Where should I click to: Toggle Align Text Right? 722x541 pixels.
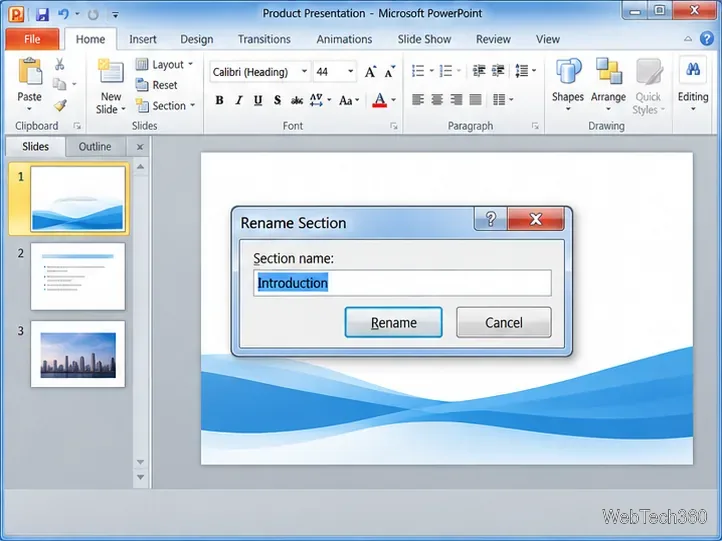click(456, 99)
